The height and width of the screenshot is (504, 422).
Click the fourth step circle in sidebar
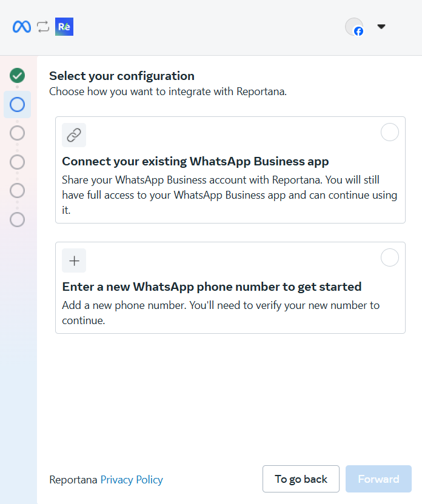coord(18,162)
